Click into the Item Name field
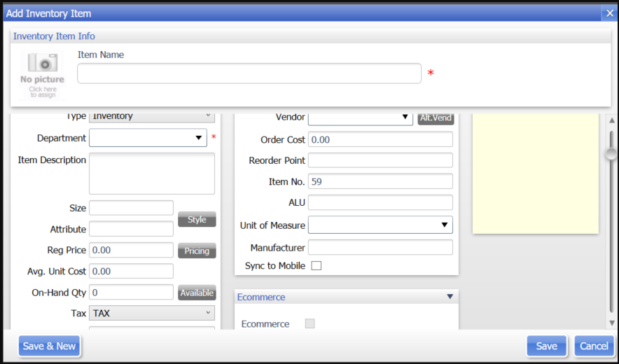 click(249, 73)
